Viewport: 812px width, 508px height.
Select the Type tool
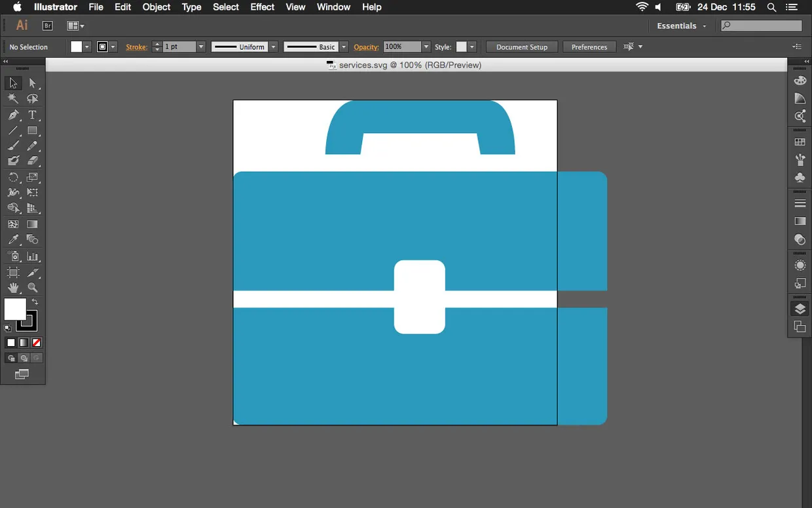pos(33,115)
